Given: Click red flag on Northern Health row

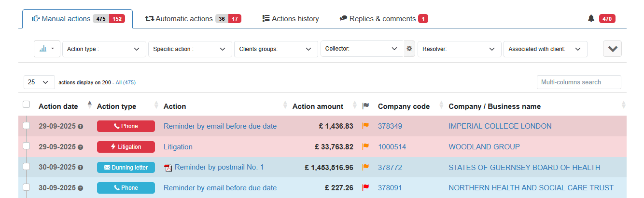Looking at the screenshot, I should (x=365, y=188).
